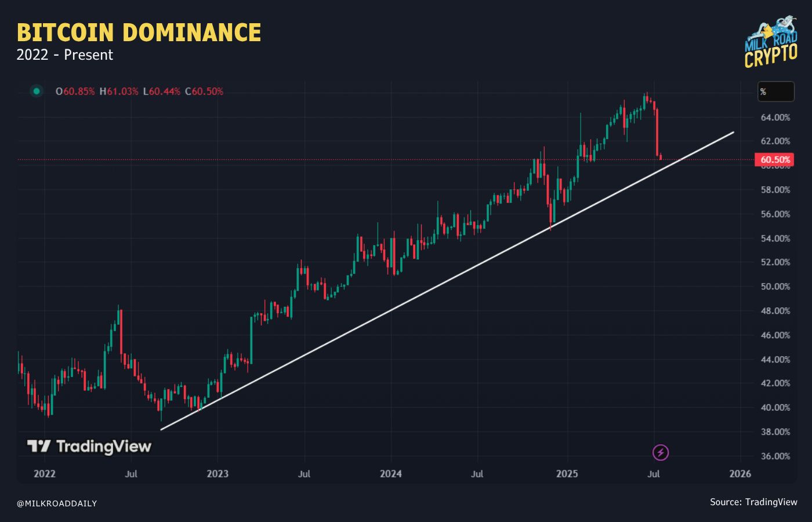The image size is (812, 522).
Task: Click the 64.00% price axis label
Action: click(x=775, y=117)
